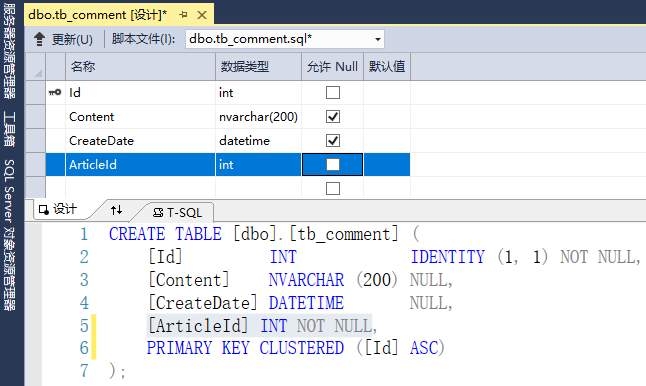Click the 数据类型 column header
Screen dimensions: 646x386
pos(258,67)
